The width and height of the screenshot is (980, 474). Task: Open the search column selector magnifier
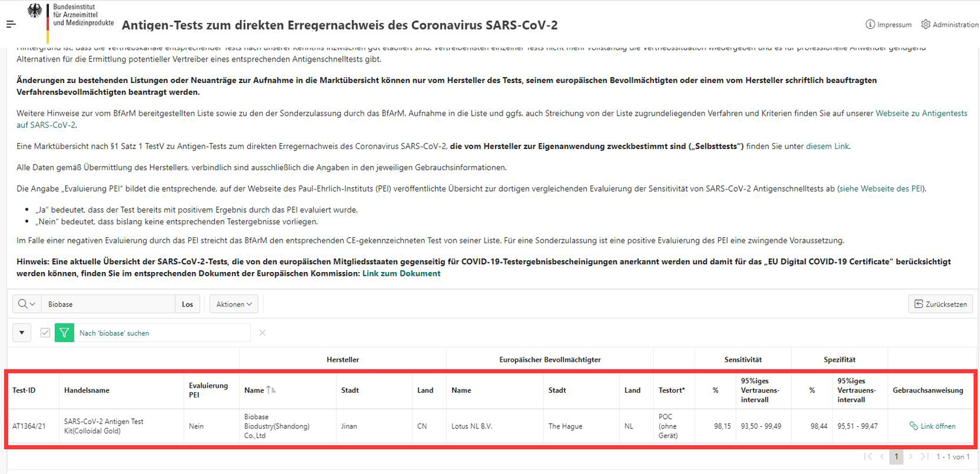click(27, 304)
